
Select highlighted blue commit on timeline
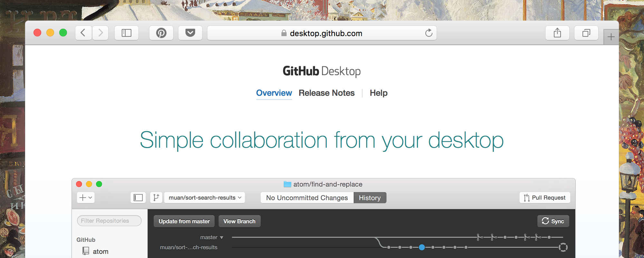coord(422,247)
